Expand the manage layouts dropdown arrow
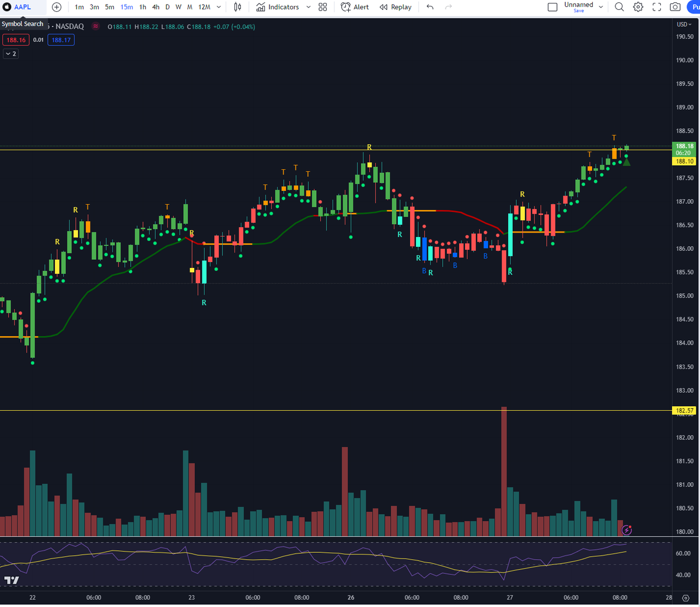The height and width of the screenshot is (607, 700). (x=601, y=7)
